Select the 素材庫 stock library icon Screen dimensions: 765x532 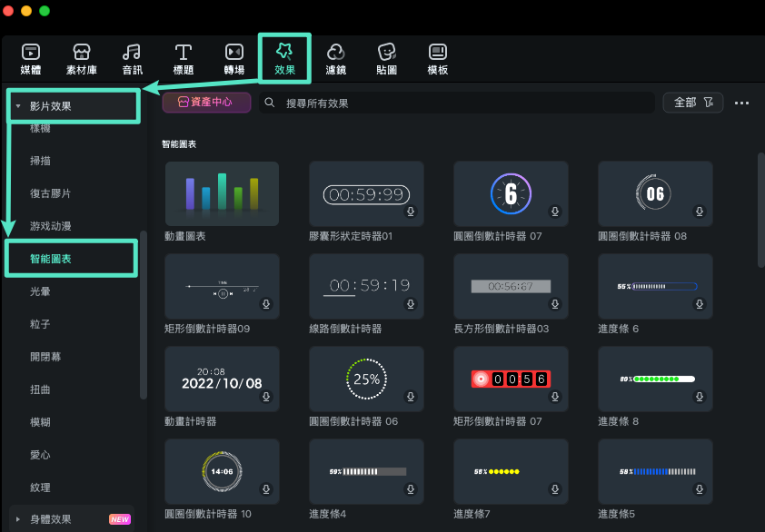coord(81,57)
